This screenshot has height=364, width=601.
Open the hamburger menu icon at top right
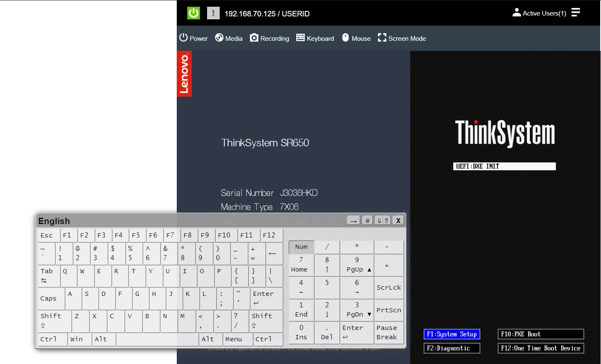pyautogui.click(x=576, y=12)
